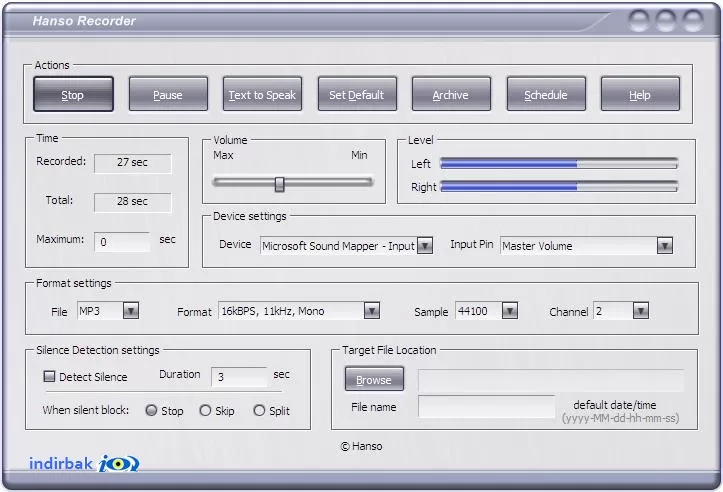Open the Text to Speak feature
The image size is (723, 492).
coord(262,95)
